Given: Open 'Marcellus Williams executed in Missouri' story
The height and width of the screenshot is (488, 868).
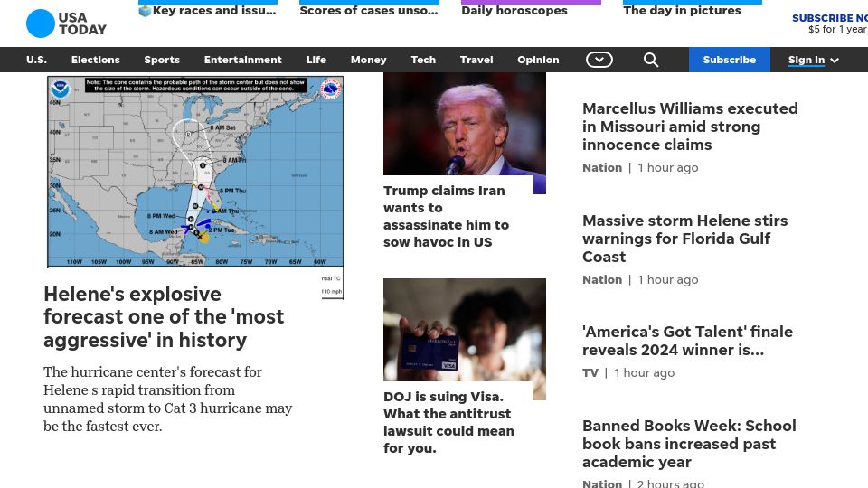Looking at the screenshot, I should tap(690, 127).
